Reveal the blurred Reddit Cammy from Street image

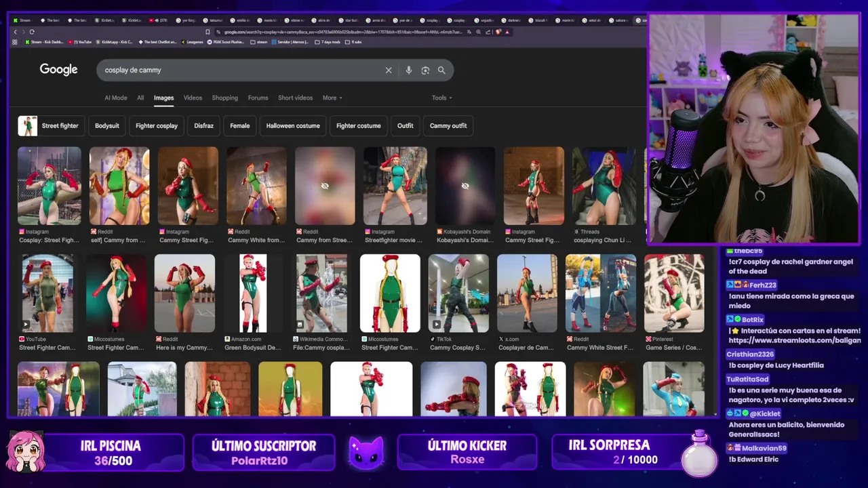coord(325,186)
